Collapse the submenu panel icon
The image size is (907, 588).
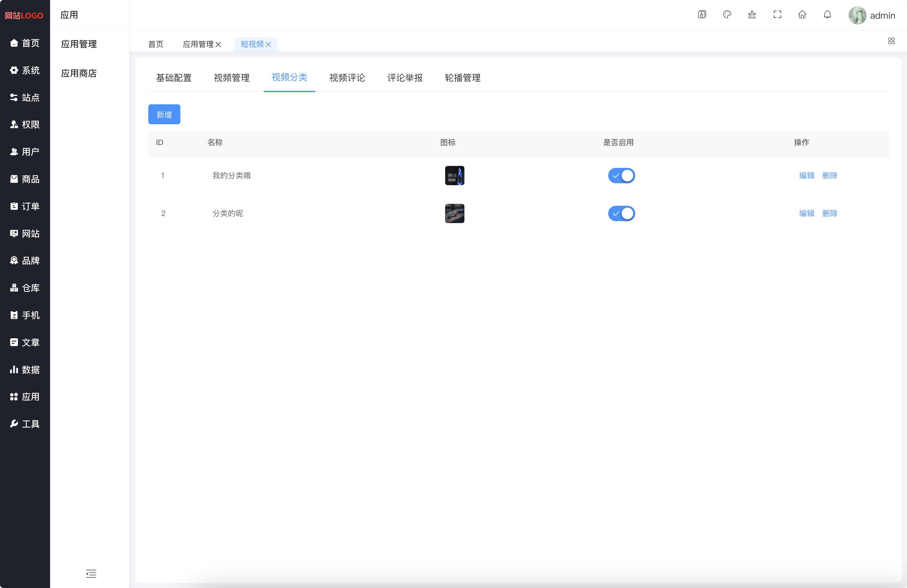(91, 573)
